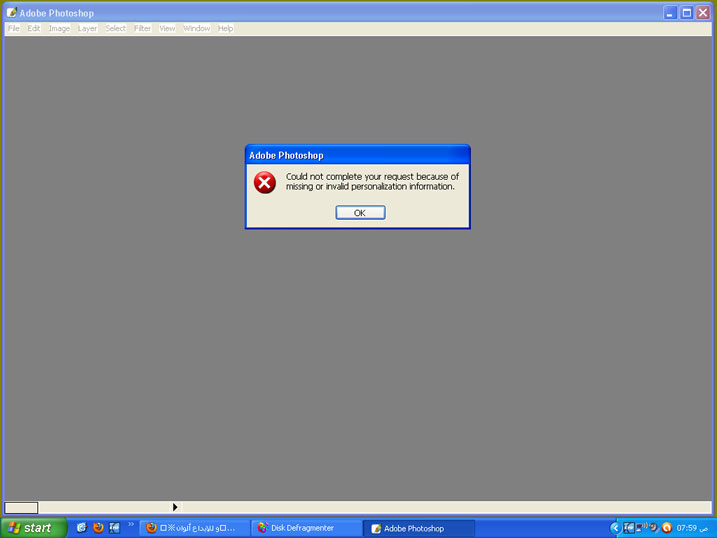717x538 pixels.
Task: Click OK in the error dialog
Action: [360, 213]
